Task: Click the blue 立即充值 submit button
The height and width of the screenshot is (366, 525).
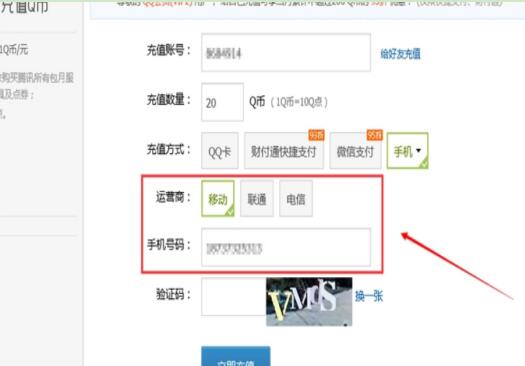Action: coord(236,356)
